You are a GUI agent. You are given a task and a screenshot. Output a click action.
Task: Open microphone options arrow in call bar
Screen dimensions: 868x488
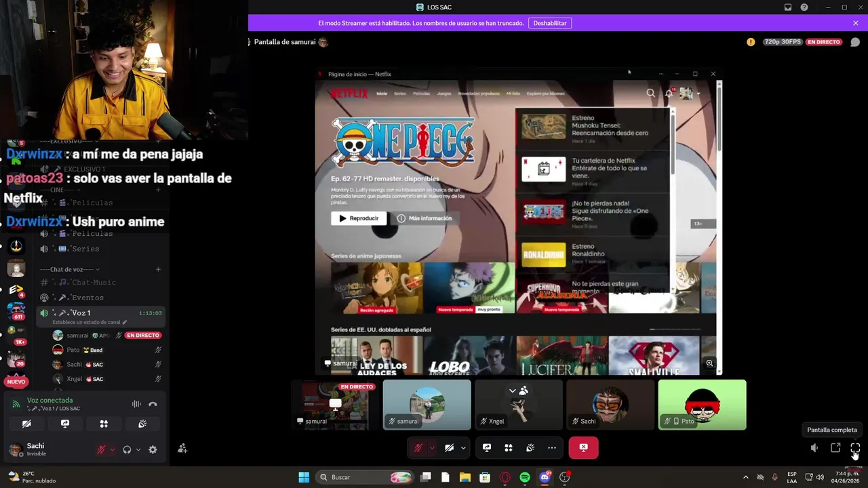432,447
